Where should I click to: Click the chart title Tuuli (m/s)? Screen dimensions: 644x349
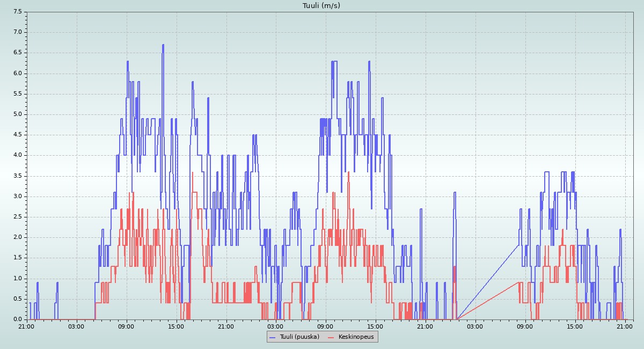[x=321, y=6]
